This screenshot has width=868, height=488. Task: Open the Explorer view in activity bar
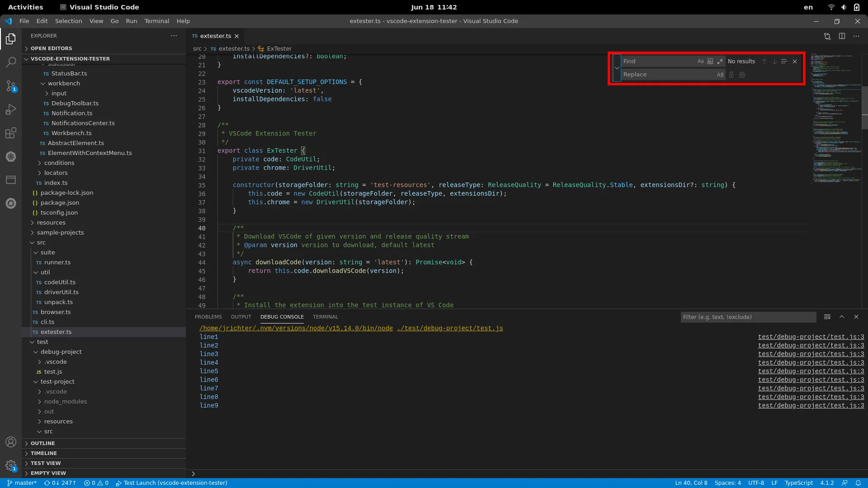coord(11,39)
